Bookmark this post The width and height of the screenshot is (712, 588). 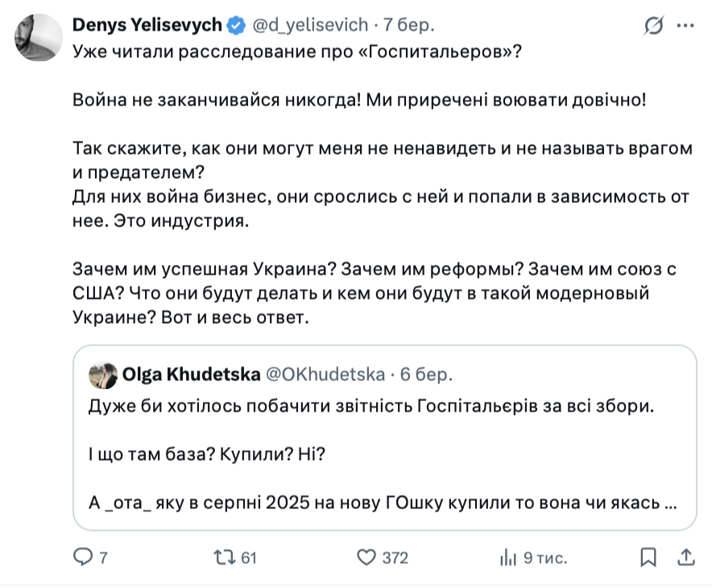647,557
